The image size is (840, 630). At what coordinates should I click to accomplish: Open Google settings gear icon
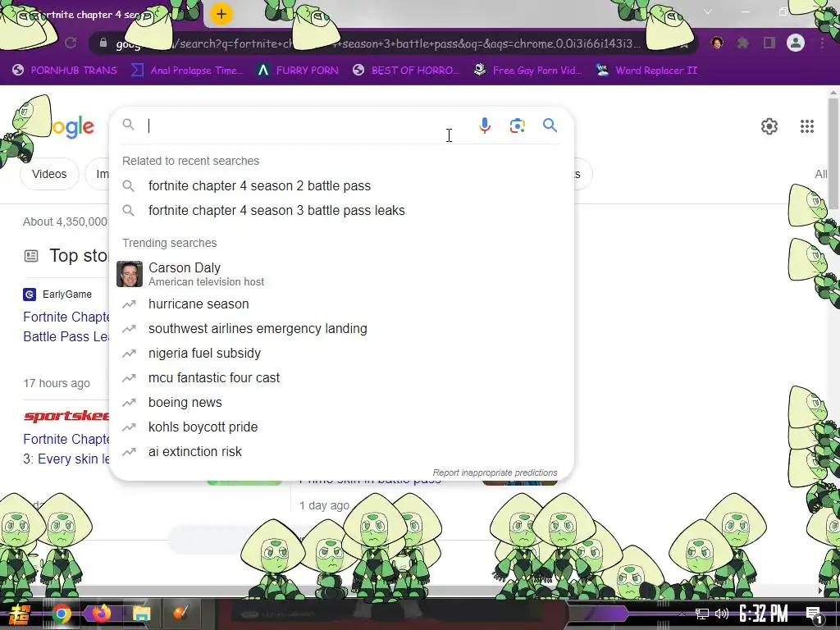[769, 126]
